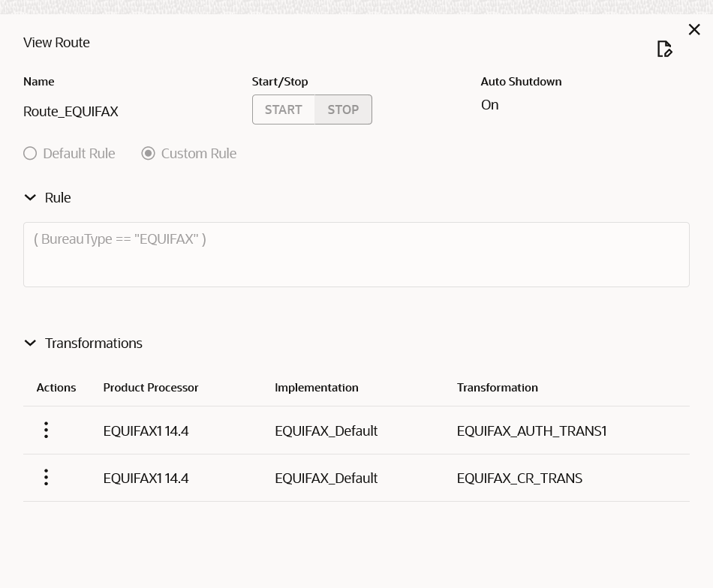This screenshot has width=713, height=588.
Task: Collapse the Rule section chevron
Action: [x=30, y=198]
